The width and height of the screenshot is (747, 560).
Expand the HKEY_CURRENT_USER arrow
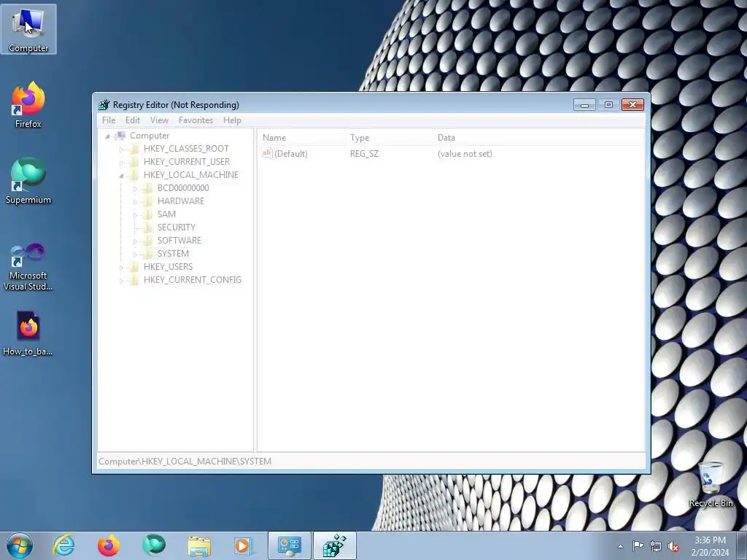122,163
